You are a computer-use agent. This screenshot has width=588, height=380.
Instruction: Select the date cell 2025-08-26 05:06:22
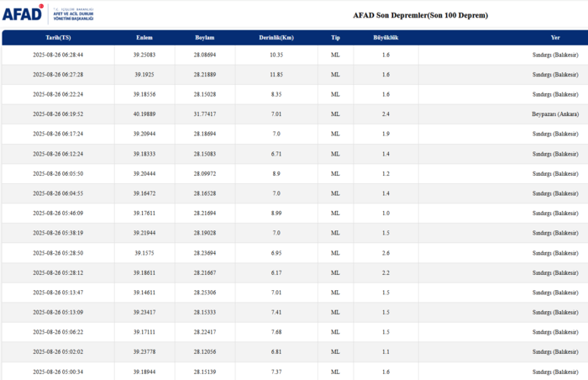(58, 332)
